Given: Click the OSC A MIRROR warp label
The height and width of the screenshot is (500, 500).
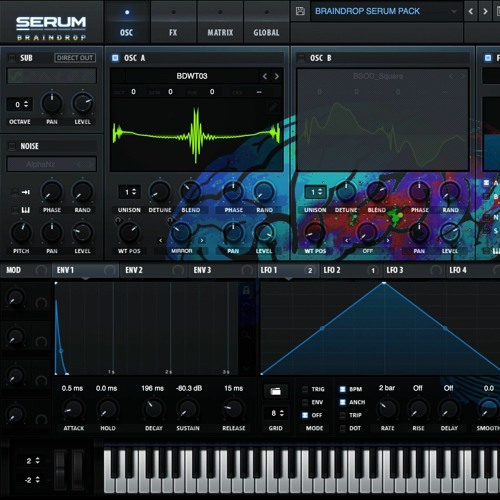Looking at the screenshot, I should 182,251.
